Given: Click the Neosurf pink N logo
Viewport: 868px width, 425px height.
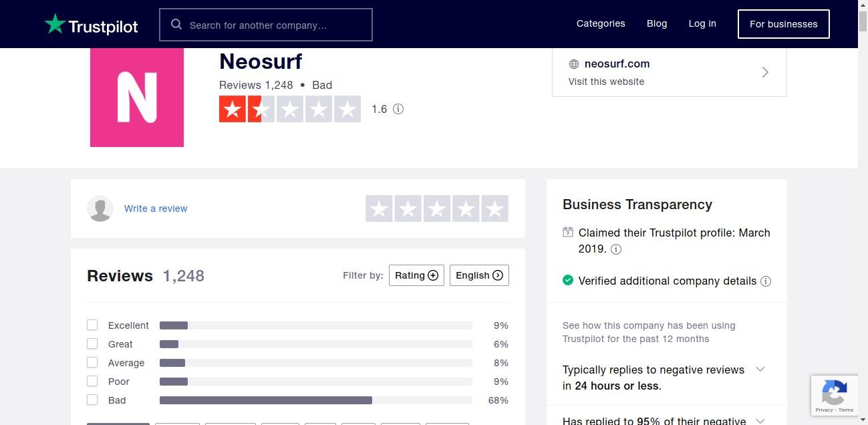Looking at the screenshot, I should tap(137, 98).
